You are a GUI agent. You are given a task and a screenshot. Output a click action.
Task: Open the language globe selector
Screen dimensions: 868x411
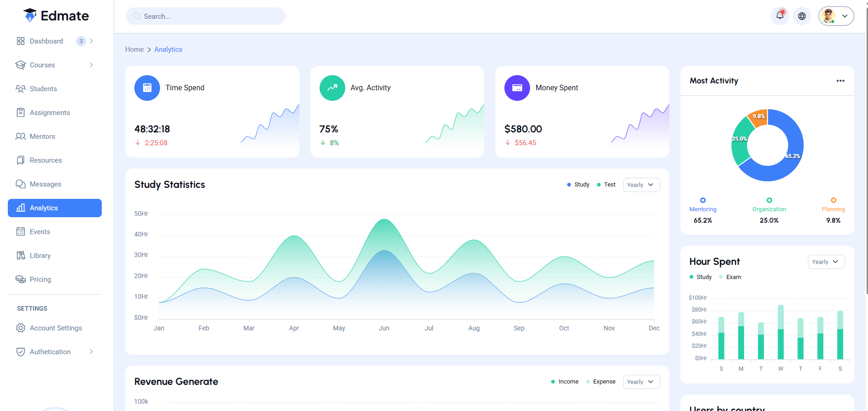[x=802, y=16]
